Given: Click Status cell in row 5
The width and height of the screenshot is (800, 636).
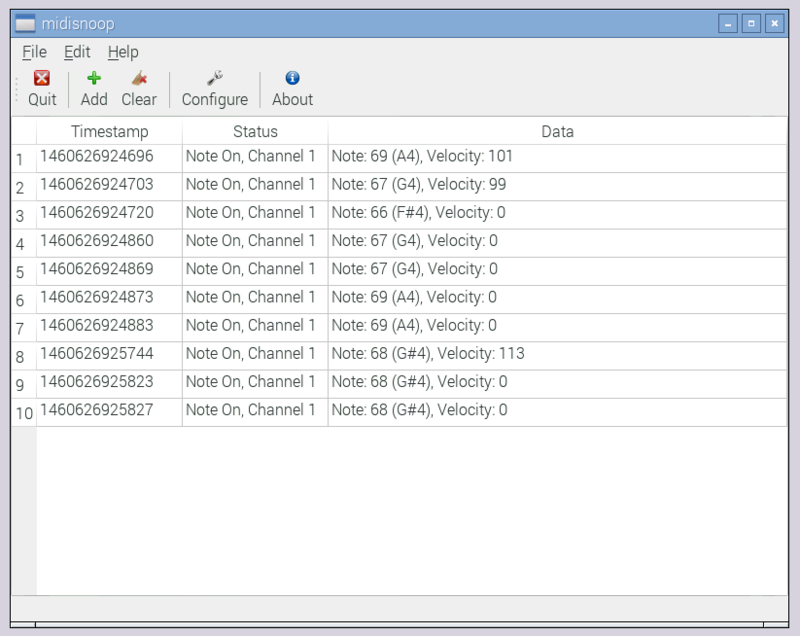Looking at the screenshot, I should [255, 271].
